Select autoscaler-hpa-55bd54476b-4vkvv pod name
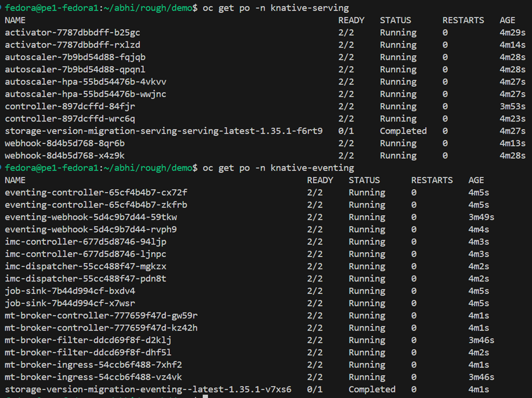 85,82
